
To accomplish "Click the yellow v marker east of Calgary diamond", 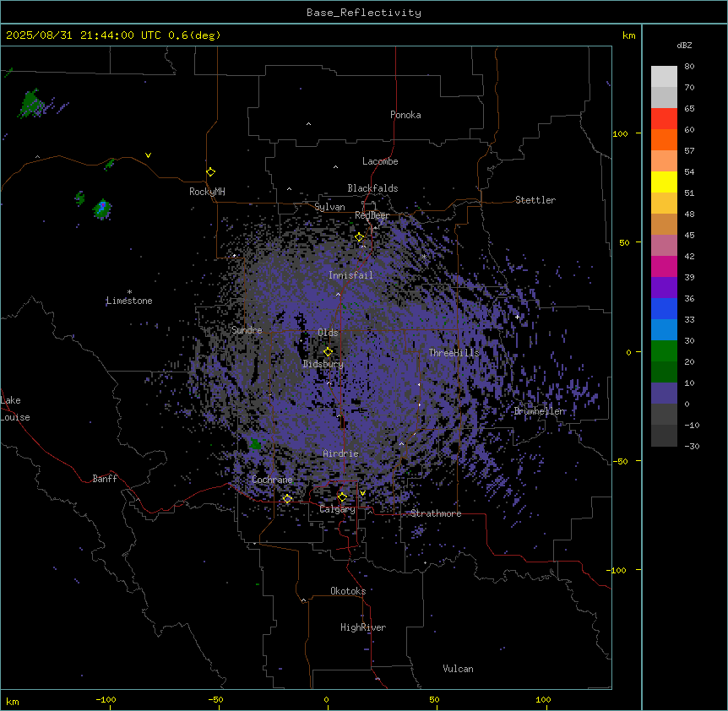I will (x=362, y=493).
